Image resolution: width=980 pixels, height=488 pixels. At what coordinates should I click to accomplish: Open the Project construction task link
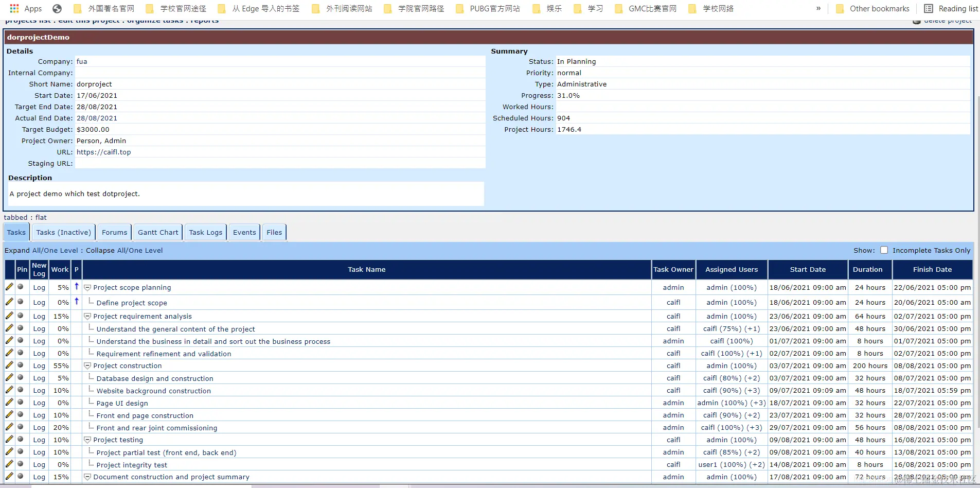128,365
